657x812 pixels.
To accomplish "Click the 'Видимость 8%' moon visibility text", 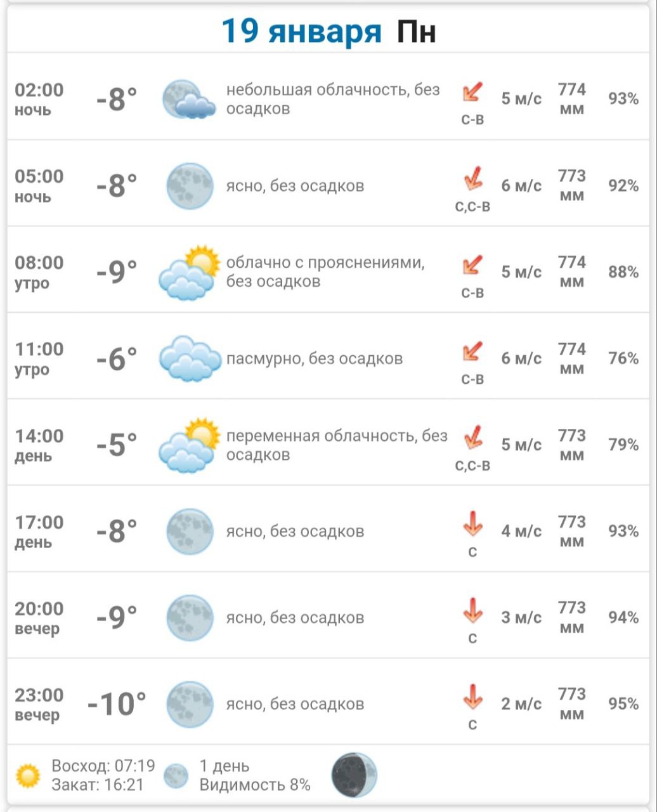I will tap(255, 785).
